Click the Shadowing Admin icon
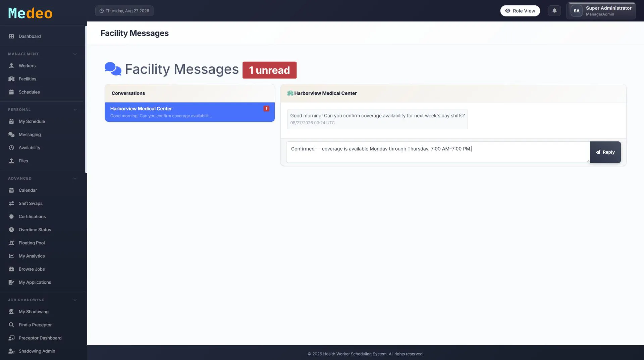This screenshot has height=360, width=644. click(x=11, y=351)
